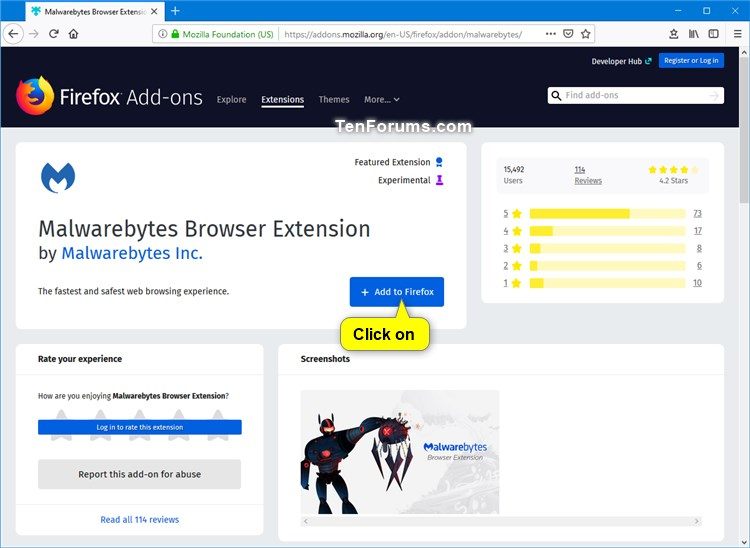Expand the More... dropdown menu

tap(381, 99)
